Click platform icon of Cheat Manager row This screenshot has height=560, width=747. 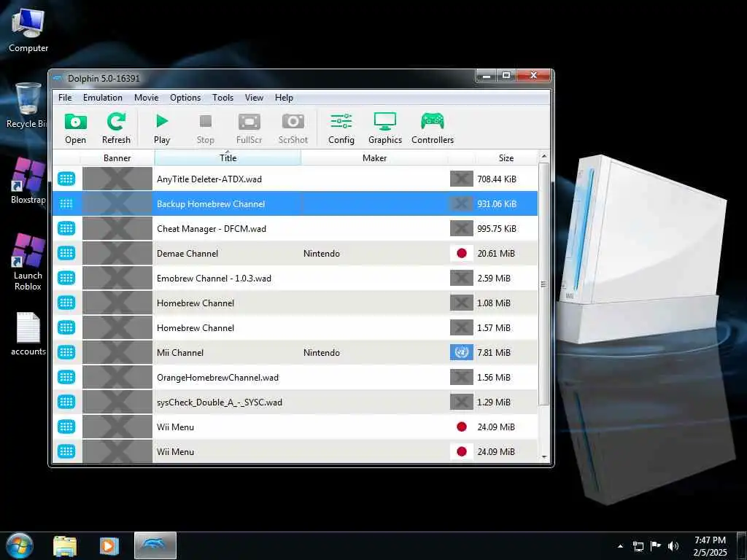pyautogui.click(x=66, y=228)
